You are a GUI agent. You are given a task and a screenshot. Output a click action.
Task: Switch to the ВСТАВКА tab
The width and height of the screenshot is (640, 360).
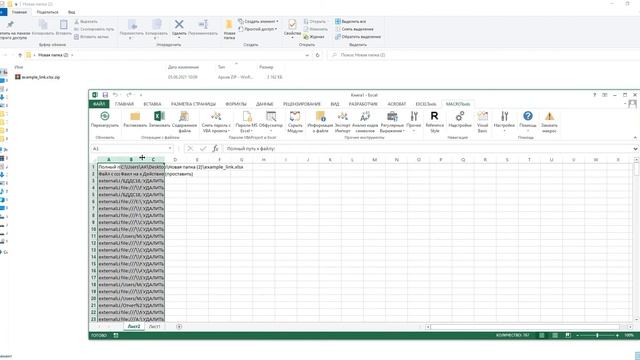(x=152, y=104)
